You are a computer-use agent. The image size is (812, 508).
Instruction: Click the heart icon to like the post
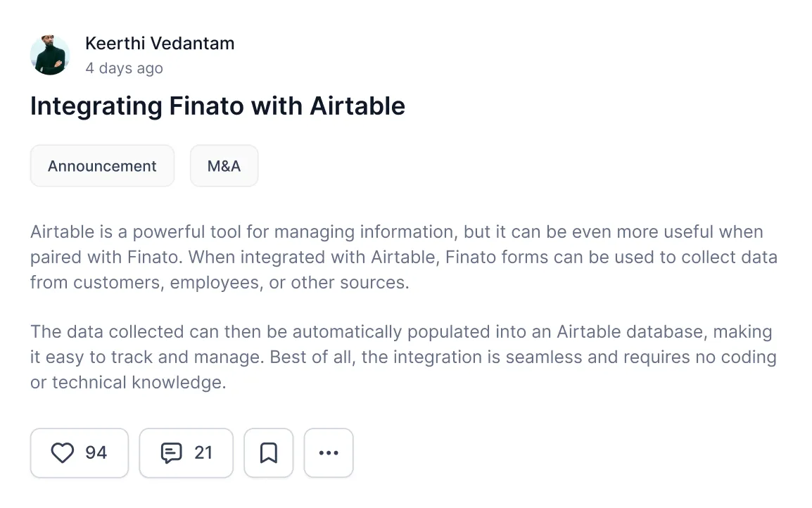(x=63, y=452)
